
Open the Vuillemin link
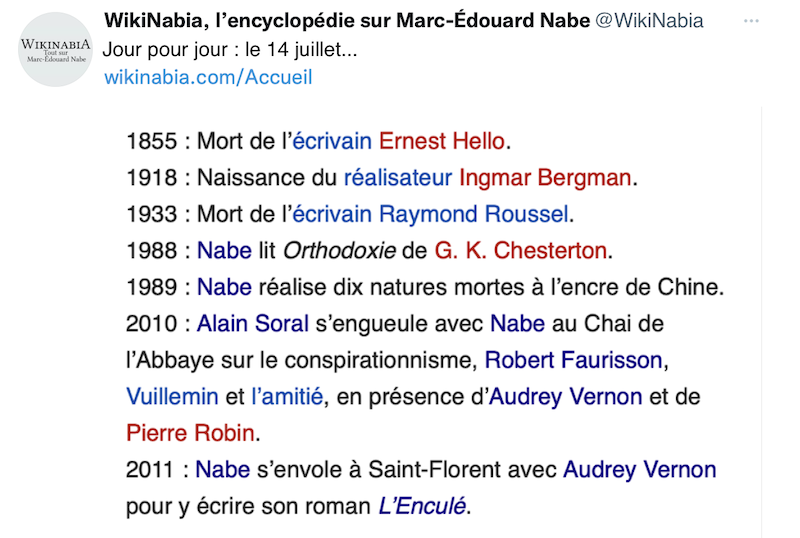point(172,396)
